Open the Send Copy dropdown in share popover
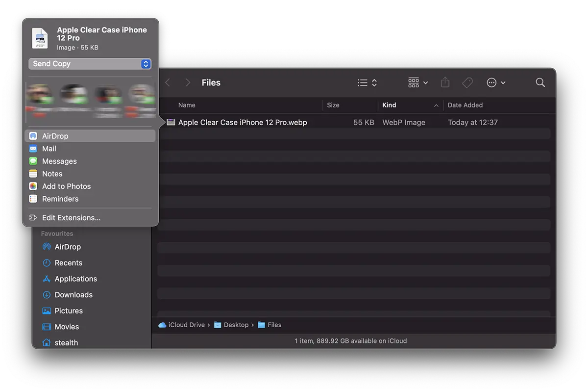 [x=90, y=64]
